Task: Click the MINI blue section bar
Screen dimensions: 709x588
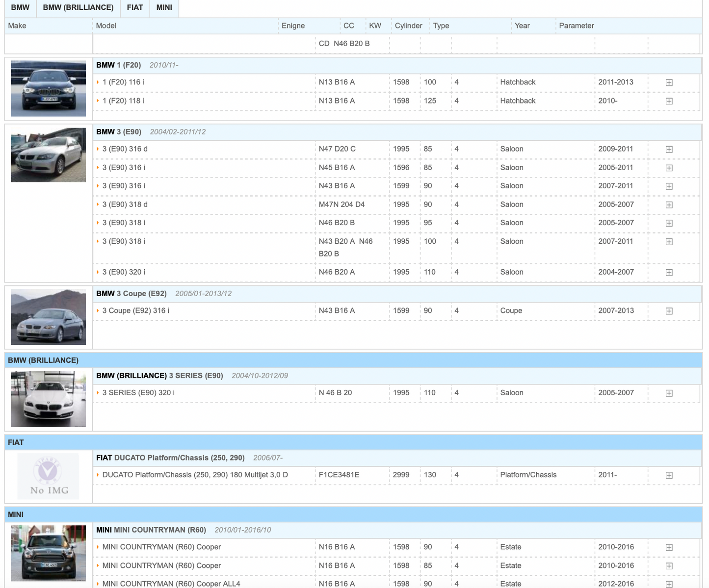Action: 353,514
